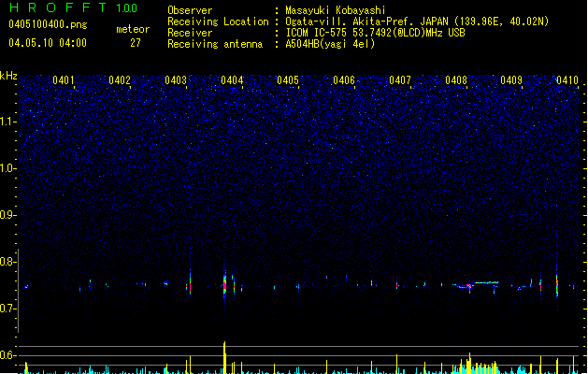Image resolution: width=588 pixels, height=374 pixels.
Task: Click the 0409 time marker
Action: (x=511, y=80)
